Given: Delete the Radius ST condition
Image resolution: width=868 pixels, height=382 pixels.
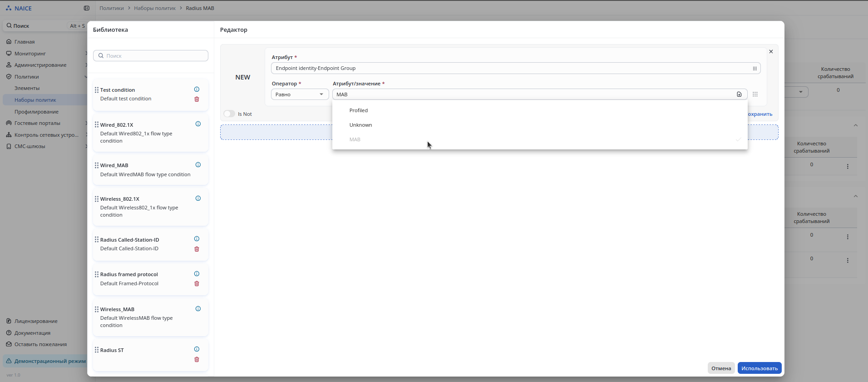Looking at the screenshot, I should pos(197,359).
